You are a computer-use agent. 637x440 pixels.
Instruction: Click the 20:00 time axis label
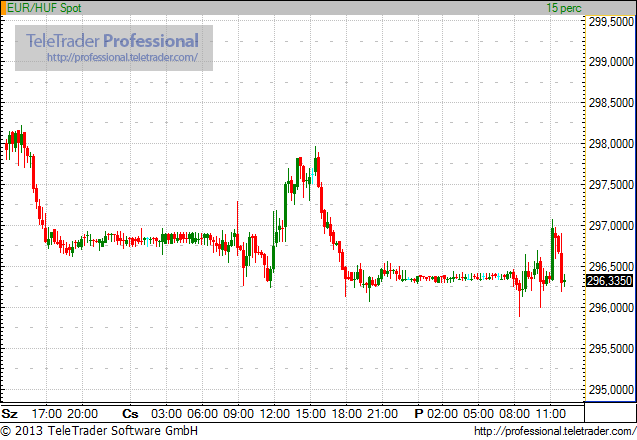[82, 414]
